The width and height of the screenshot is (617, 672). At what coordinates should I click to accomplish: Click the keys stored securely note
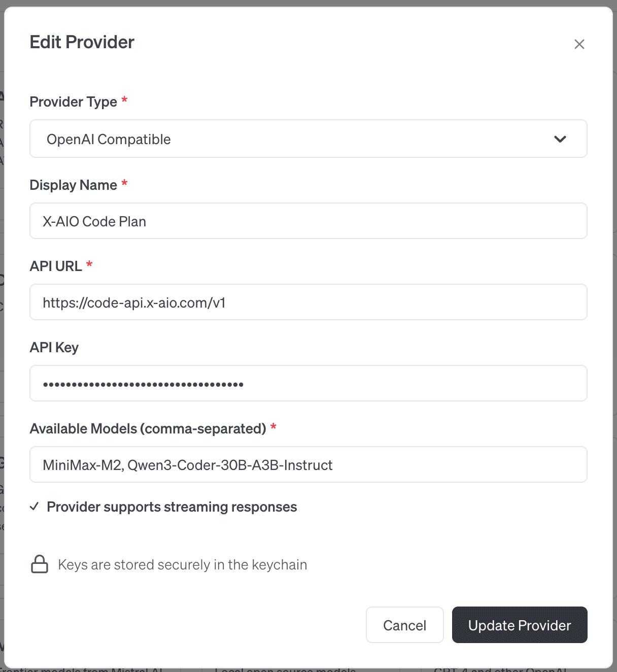coord(182,565)
